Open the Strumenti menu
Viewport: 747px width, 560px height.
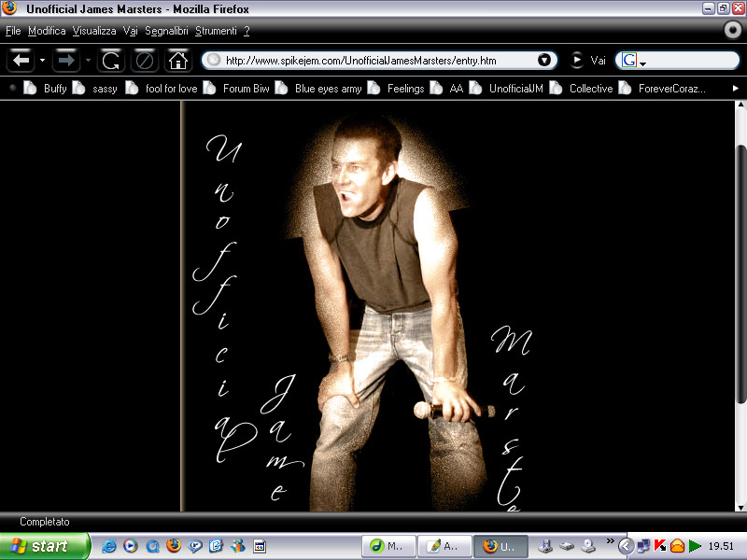point(216,31)
